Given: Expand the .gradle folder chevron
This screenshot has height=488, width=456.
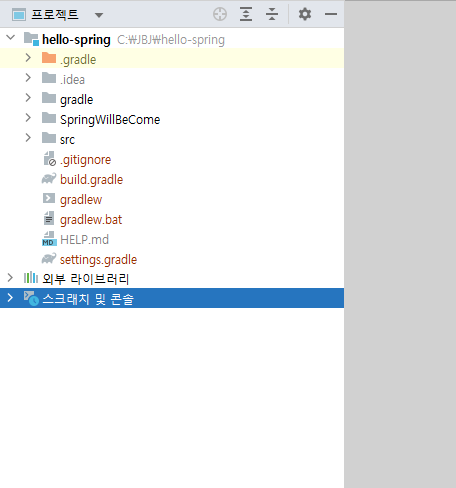Looking at the screenshot, I should click(28, 58).
